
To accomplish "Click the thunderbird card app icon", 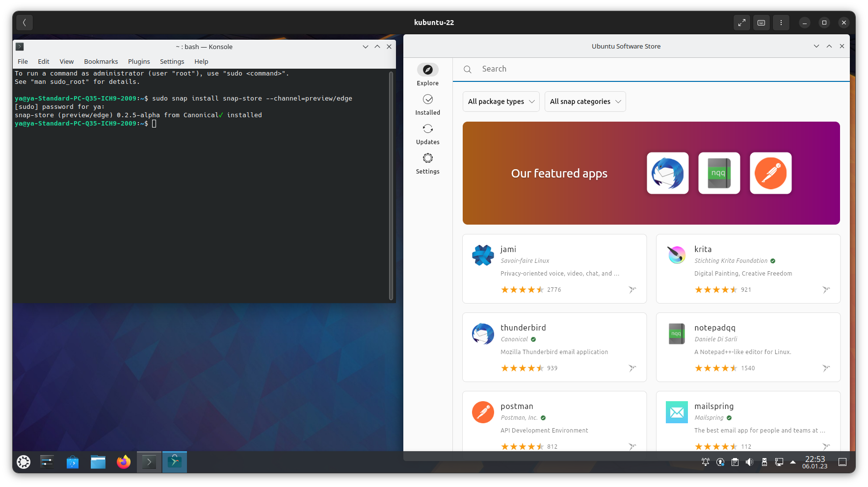I will tap(483, 333).
